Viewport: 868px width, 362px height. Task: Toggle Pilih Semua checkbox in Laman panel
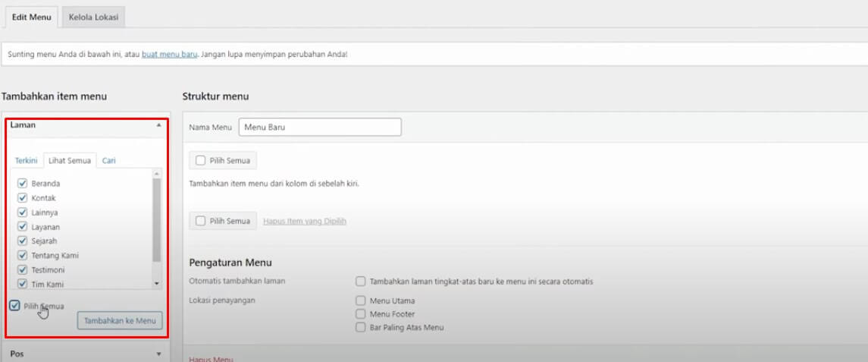[15, 306]
